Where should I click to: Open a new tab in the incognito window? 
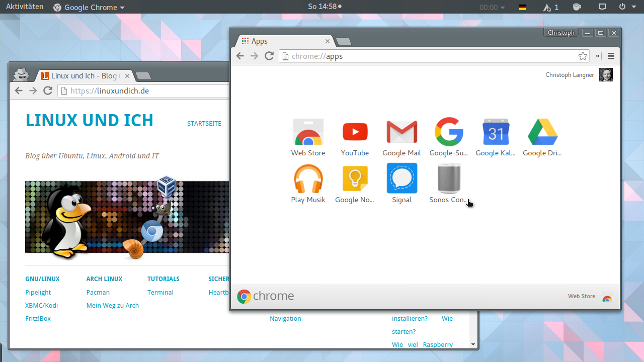tap(143, 76)
